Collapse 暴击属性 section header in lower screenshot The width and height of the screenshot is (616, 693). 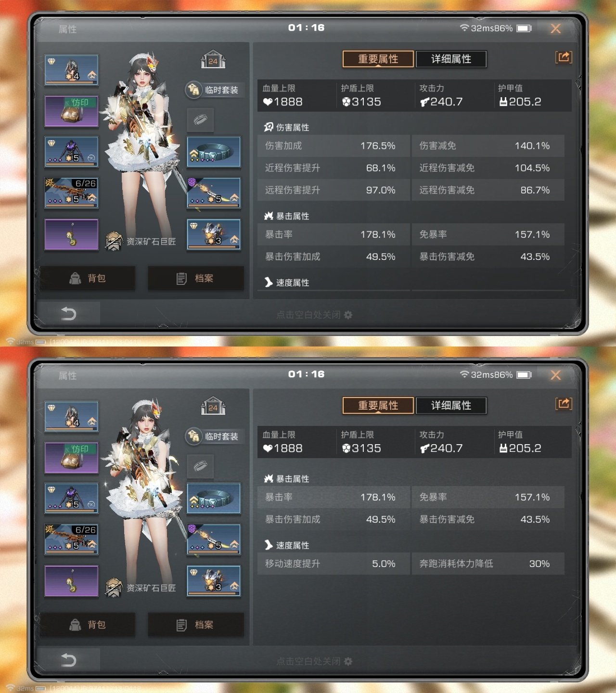(286, 479)
